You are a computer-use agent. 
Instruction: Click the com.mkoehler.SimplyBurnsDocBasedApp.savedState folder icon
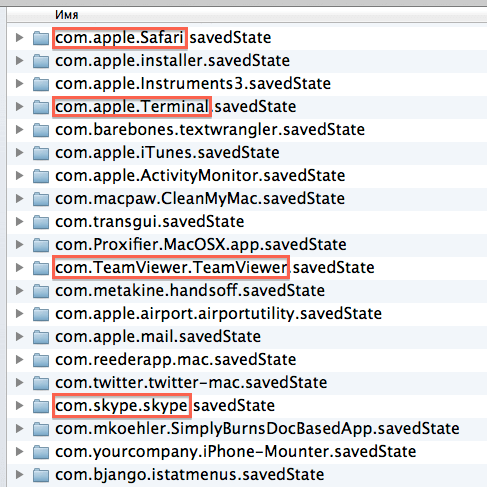(x=41, y=429)
